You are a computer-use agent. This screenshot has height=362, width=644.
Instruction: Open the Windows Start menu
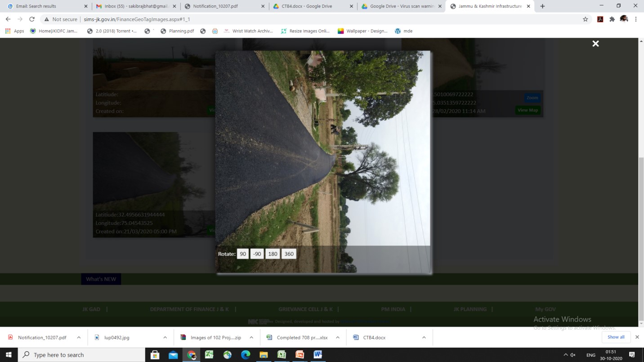click(9, 355)
